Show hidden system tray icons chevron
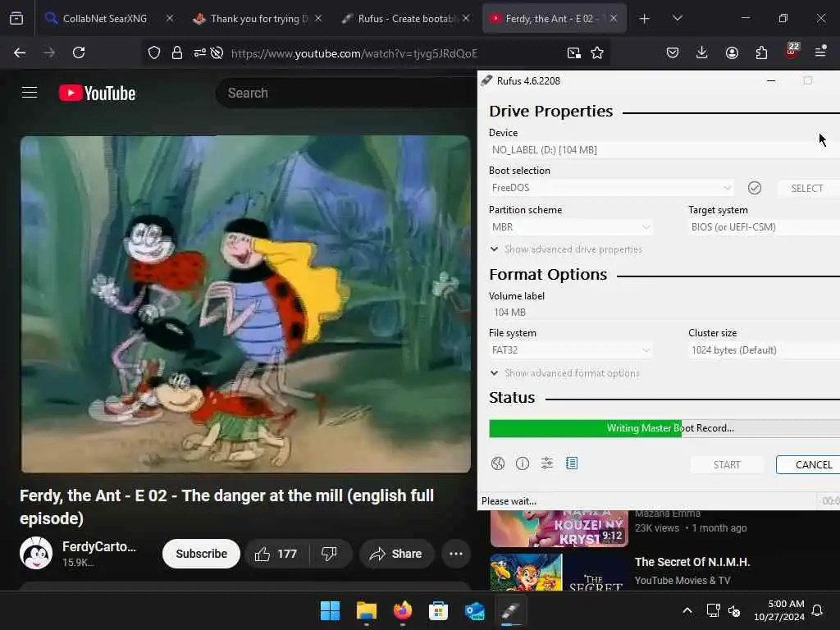 687,610
